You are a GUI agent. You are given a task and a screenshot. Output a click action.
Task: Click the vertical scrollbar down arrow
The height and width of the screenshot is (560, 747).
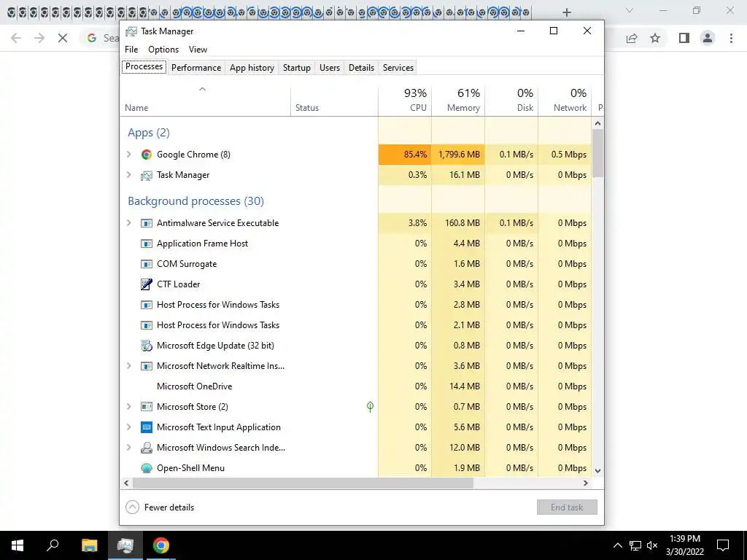click(598, 471)
